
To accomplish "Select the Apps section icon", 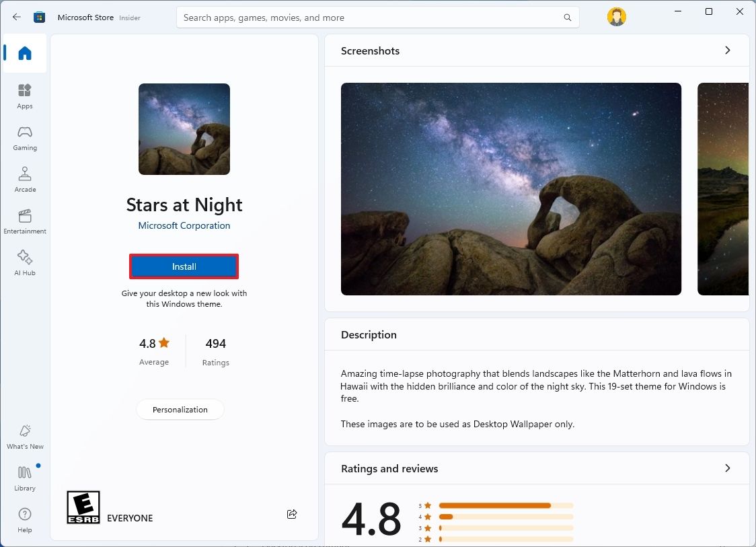I will [24, 94].
